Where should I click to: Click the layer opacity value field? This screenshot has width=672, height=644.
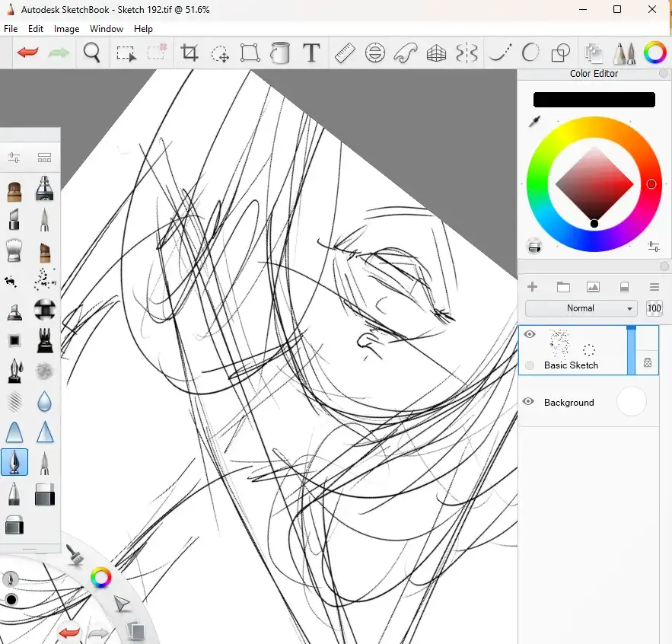654,308
